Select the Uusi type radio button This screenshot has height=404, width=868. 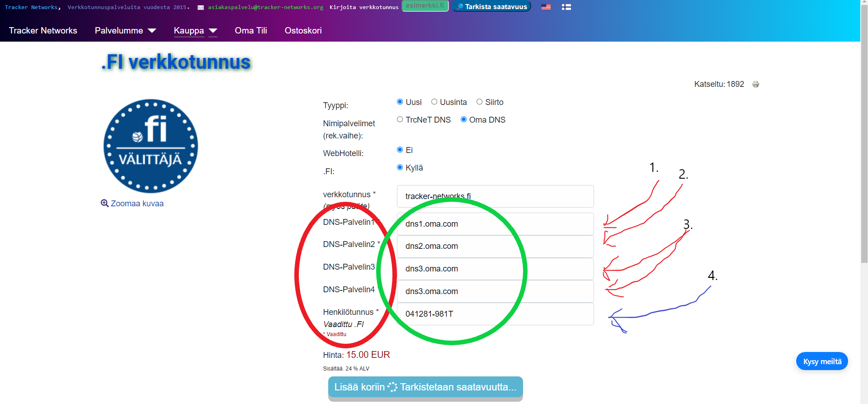(400, 102)
